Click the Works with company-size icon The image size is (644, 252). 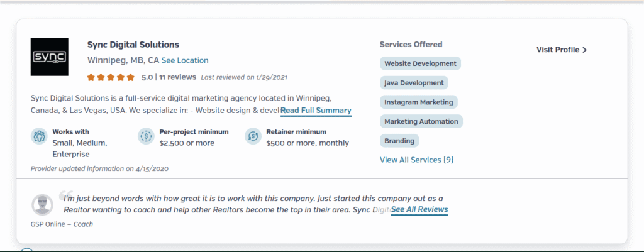[39, 136]
